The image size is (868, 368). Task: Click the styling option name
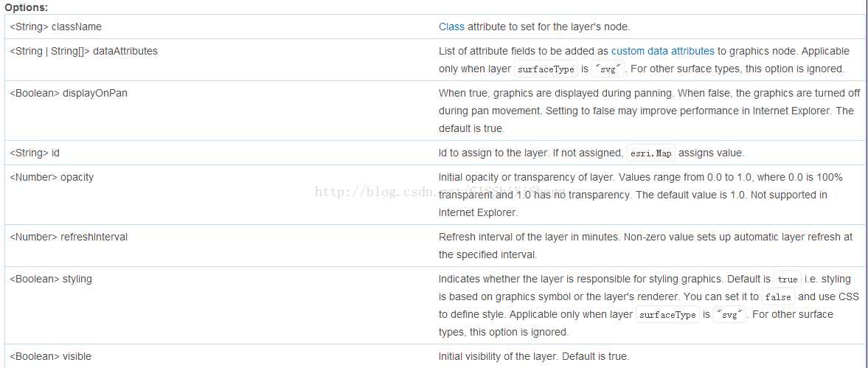pos(77,279)
